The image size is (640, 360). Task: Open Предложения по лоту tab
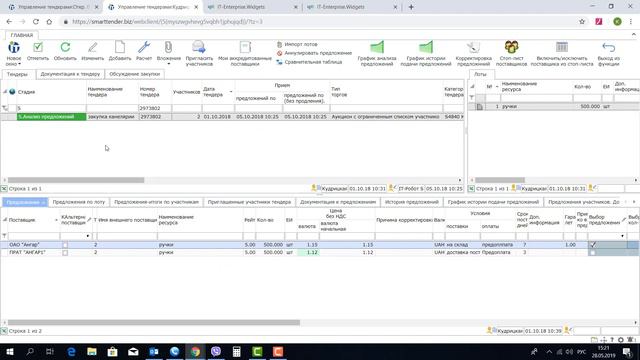click(x=79, y=202)
